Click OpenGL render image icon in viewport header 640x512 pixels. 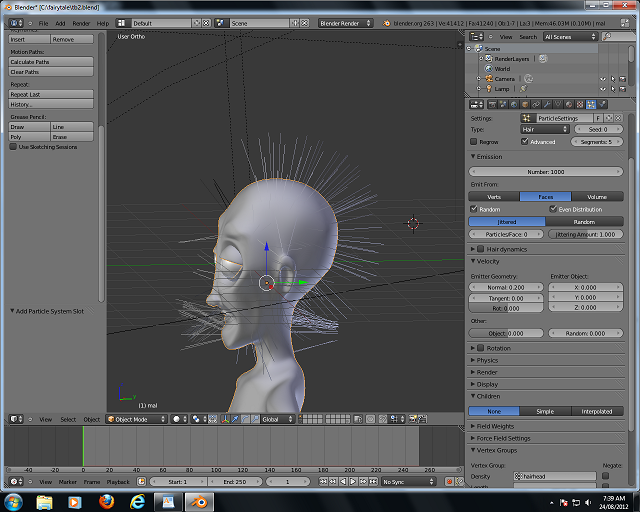(x=412, y=419)
